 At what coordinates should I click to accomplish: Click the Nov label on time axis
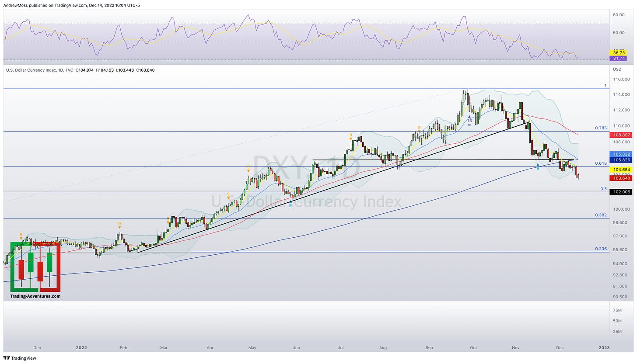[515, 348]
